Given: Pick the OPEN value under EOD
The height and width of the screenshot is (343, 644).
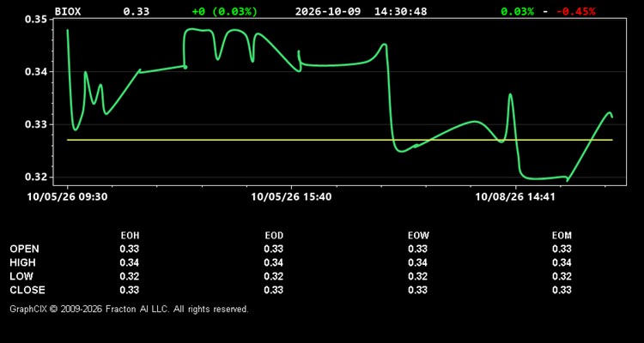Looking at the screenshot, I should click(x=274, y=249).
